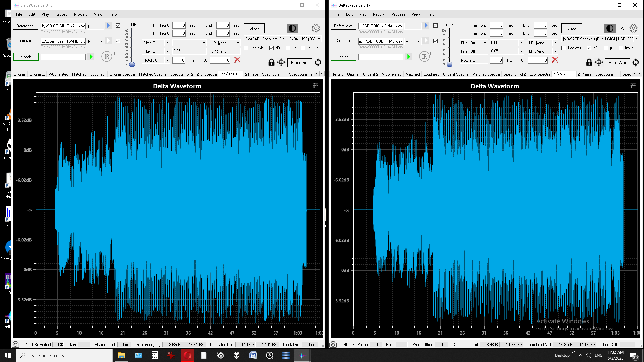Switch to Δ Phase tab in left window

[x=251, y=74]
